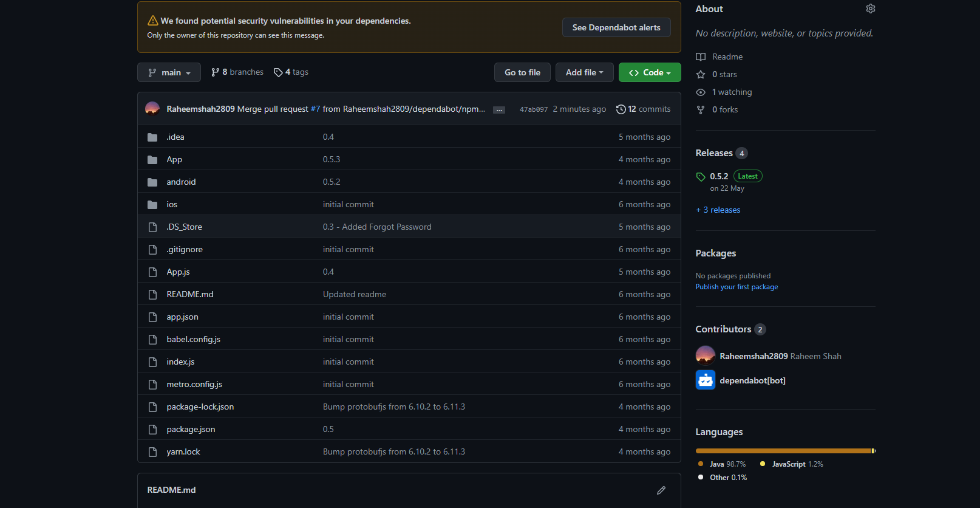Open the Packages heading link
This screenshot has height=508, width=980.
tap(716, 253)
